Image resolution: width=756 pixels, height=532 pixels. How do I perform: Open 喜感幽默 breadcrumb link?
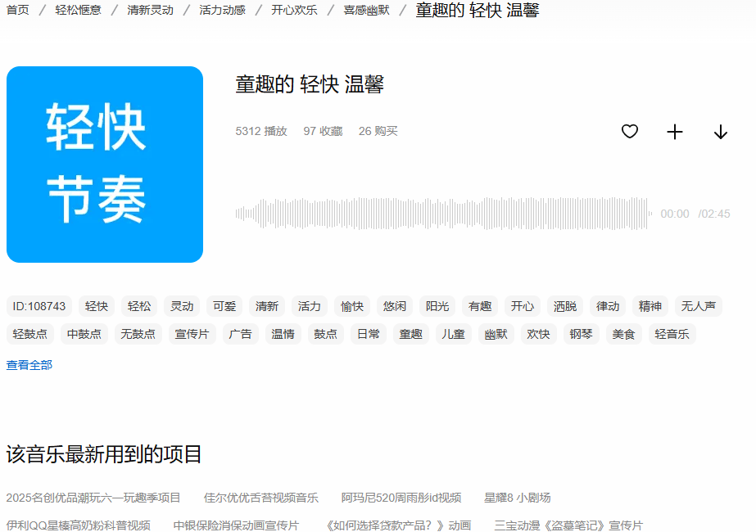(366, 10)
